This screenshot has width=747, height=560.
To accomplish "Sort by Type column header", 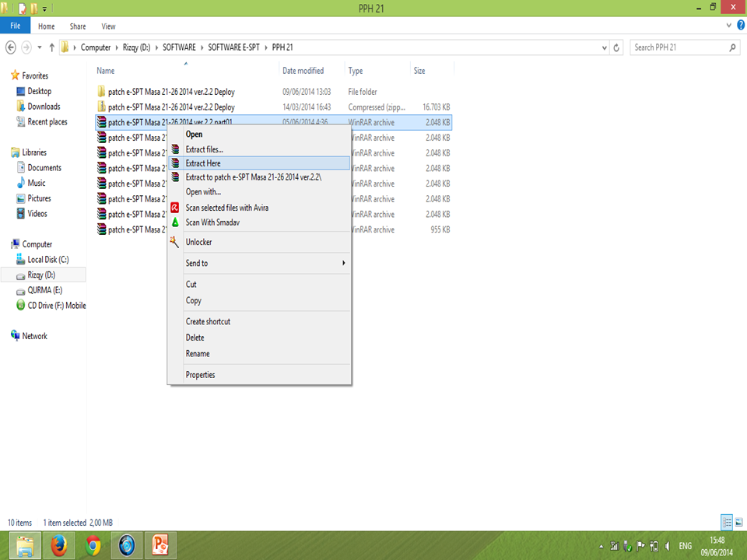I will (377, 71).
